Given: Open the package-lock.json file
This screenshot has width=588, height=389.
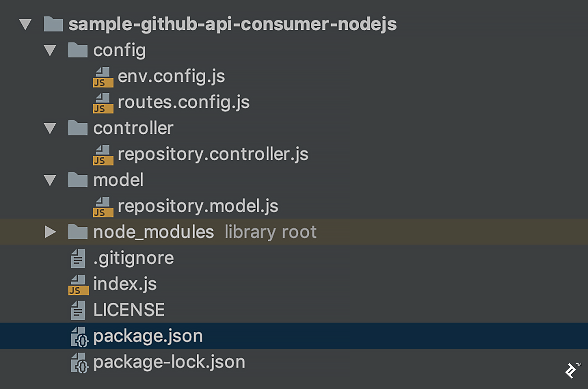Looking at the screenshot, I should pyautogui.click(x=169, y=362).
